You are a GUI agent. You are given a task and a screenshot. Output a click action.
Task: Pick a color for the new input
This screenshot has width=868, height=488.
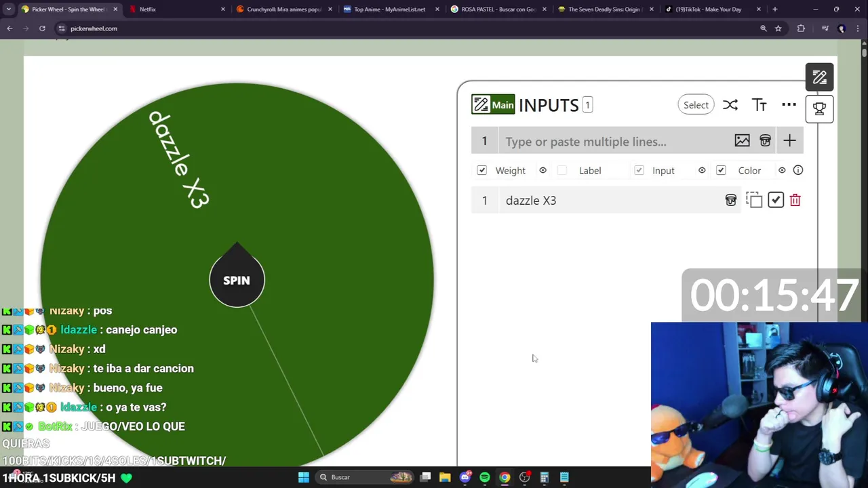[765, 141]
